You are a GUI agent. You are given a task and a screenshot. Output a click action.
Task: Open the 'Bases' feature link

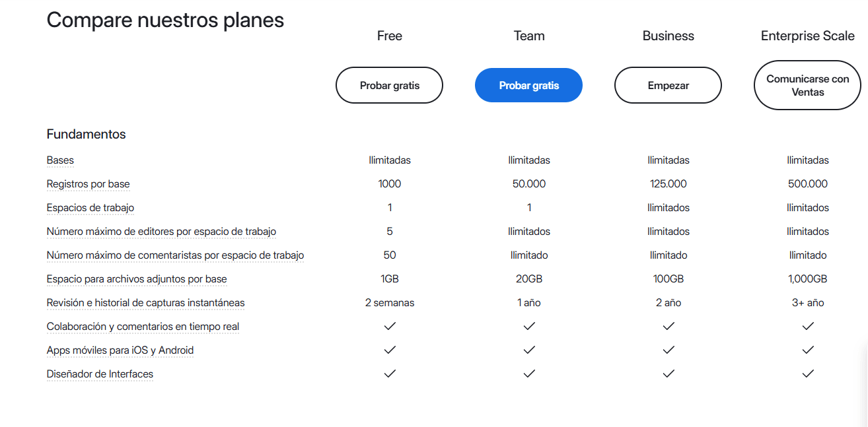(x=59, y=160)
